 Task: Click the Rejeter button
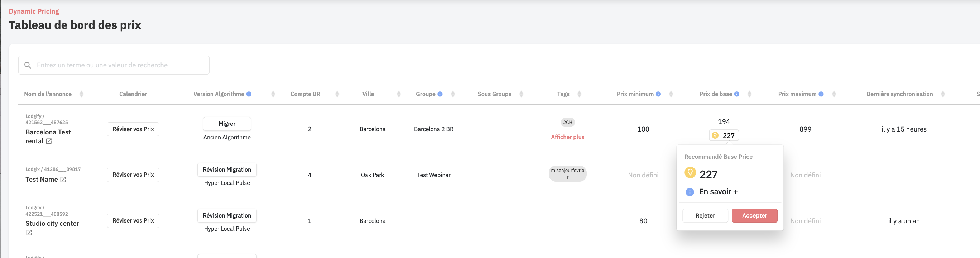click(x=705, y=215)
